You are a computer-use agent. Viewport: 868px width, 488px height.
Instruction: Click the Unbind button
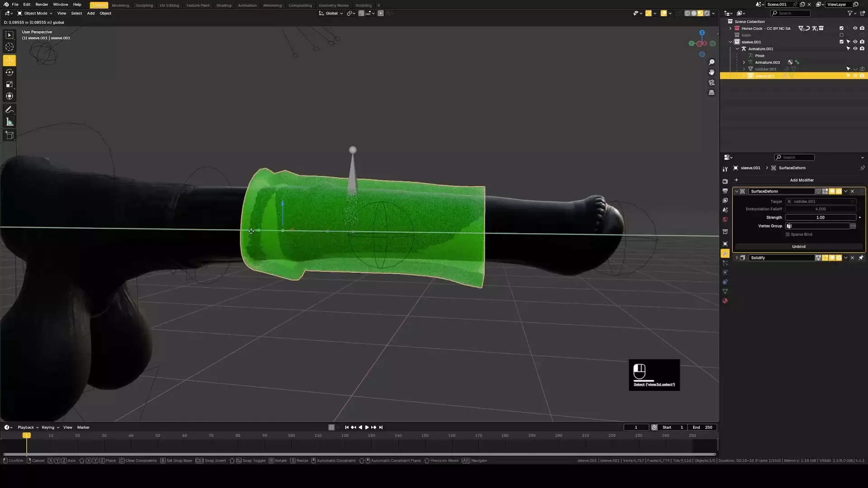click(x=798, y=247)
